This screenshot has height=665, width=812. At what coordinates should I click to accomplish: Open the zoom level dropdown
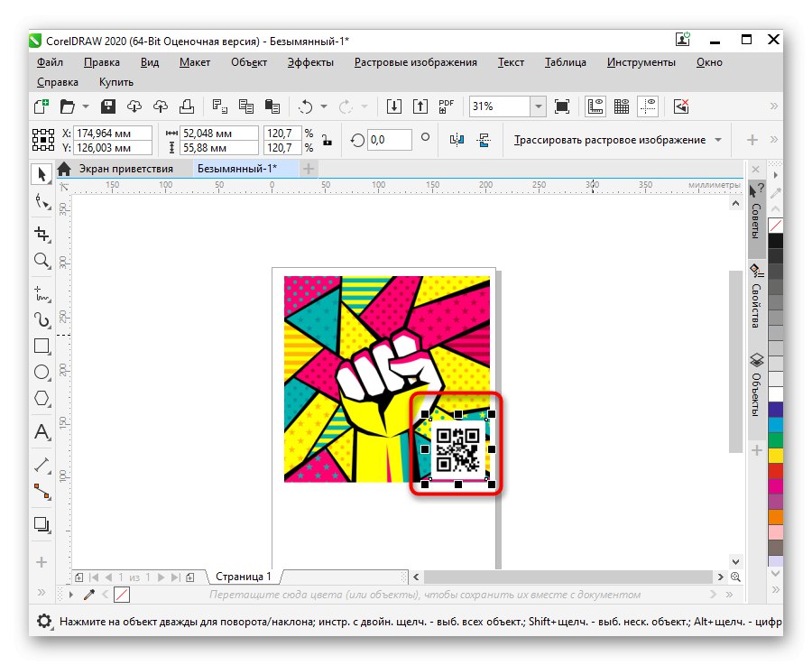pos(538,106)
